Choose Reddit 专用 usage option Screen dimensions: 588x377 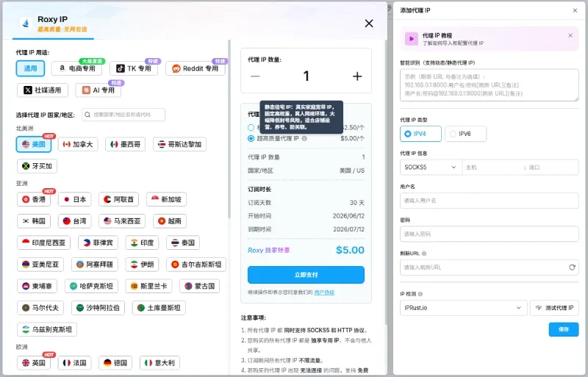pos(196,68)
